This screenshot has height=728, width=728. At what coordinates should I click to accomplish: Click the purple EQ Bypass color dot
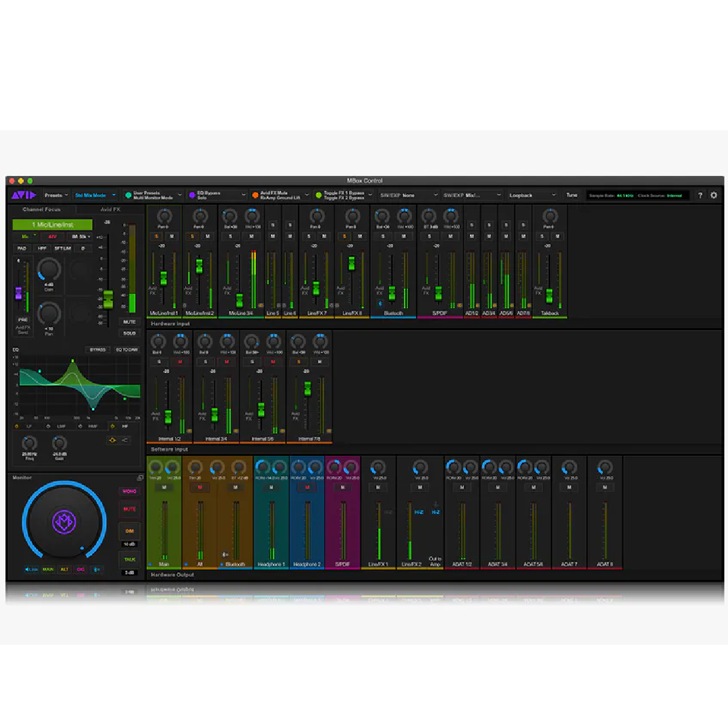192,195
